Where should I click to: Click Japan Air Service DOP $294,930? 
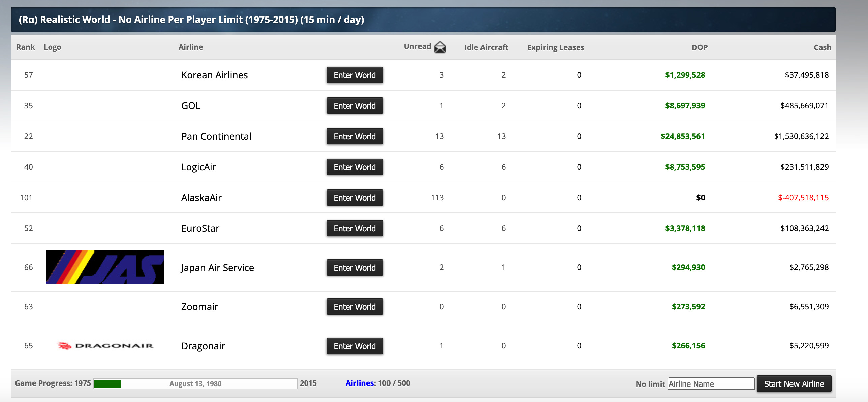click(x=688, y=267)
